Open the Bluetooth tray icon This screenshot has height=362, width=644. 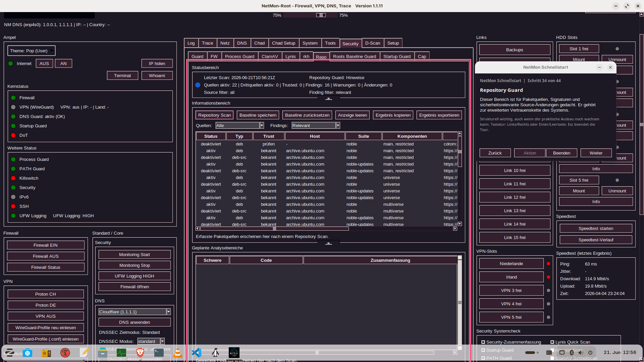click(572, 353)
